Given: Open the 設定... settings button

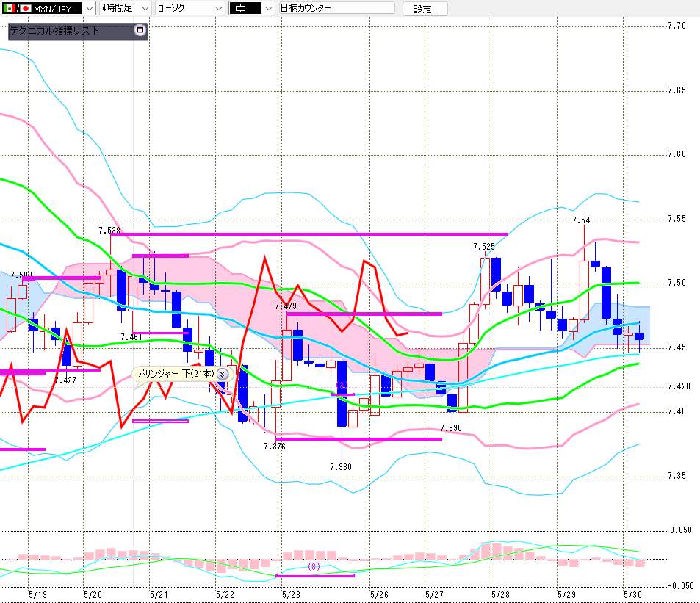Looking at the screenshot, I should click(425, 9).
